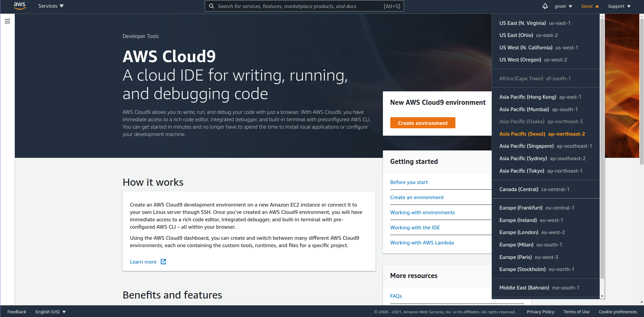Open the Privacy Policy link

click(x=540, y=312)
